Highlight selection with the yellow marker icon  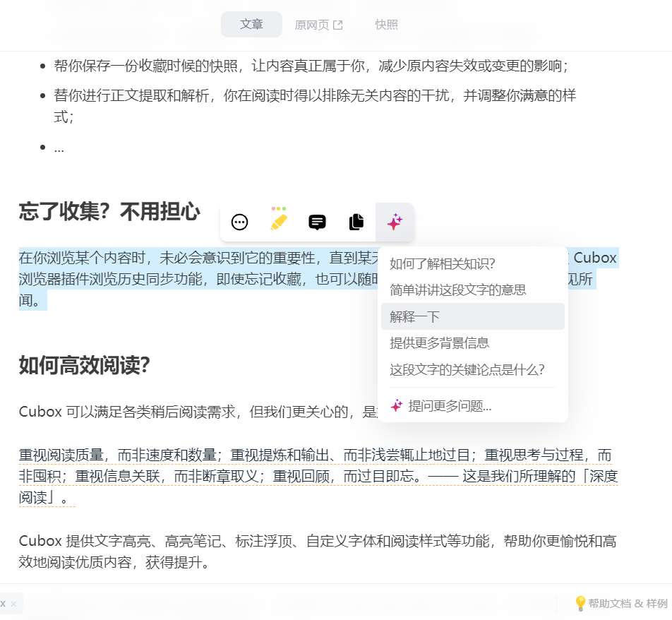coord(279,219)
